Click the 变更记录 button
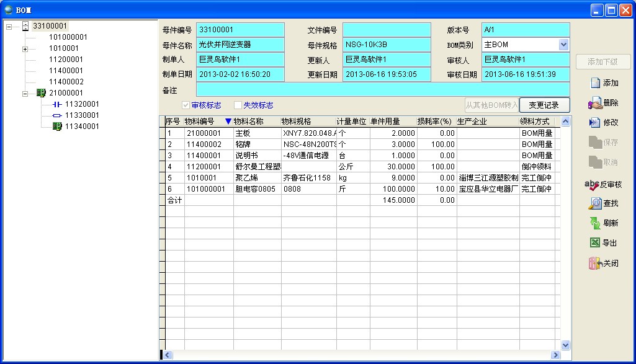This screenshot has height=364, width=636. click(544, 105)
